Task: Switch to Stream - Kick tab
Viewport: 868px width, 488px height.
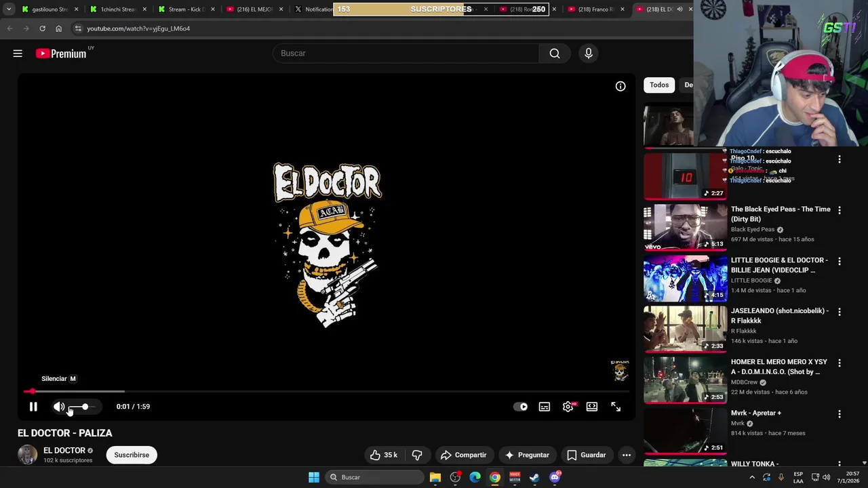Action: click(x=186, y=9)
